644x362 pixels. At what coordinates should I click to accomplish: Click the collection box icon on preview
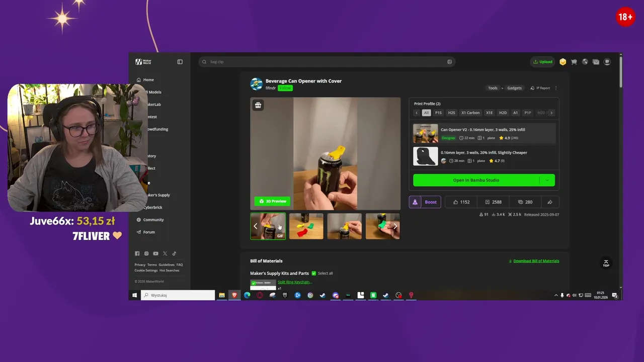pyautogui.click(x=258, y=105)
